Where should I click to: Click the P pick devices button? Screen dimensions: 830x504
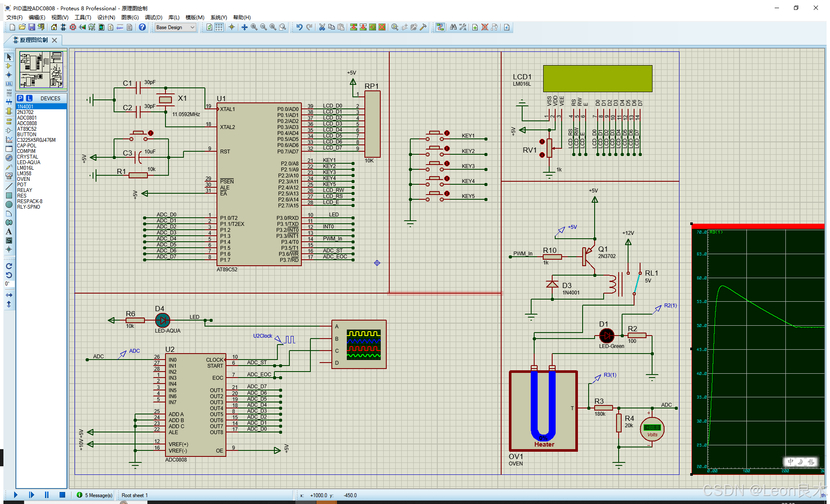(20, 98)
